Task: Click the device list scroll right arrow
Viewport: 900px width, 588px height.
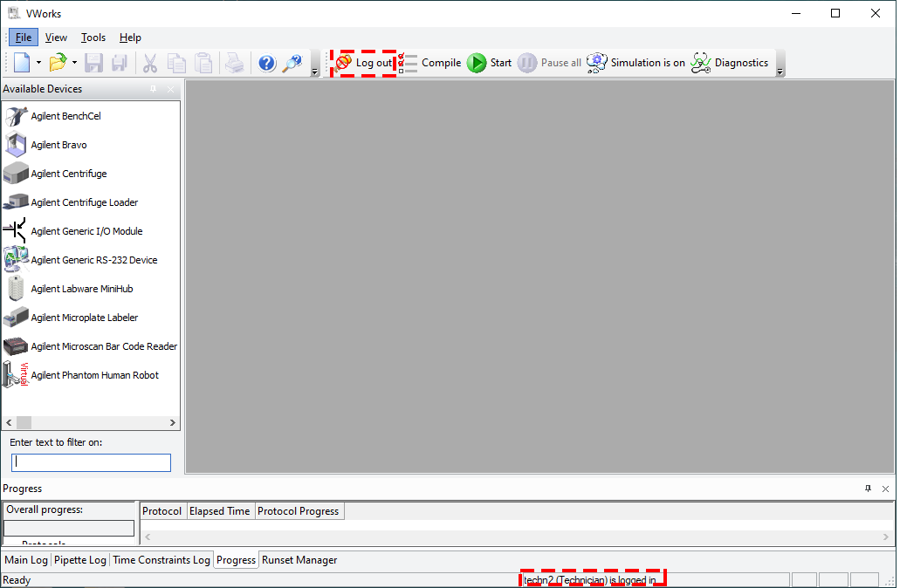Action: click(x=172, y=423)
